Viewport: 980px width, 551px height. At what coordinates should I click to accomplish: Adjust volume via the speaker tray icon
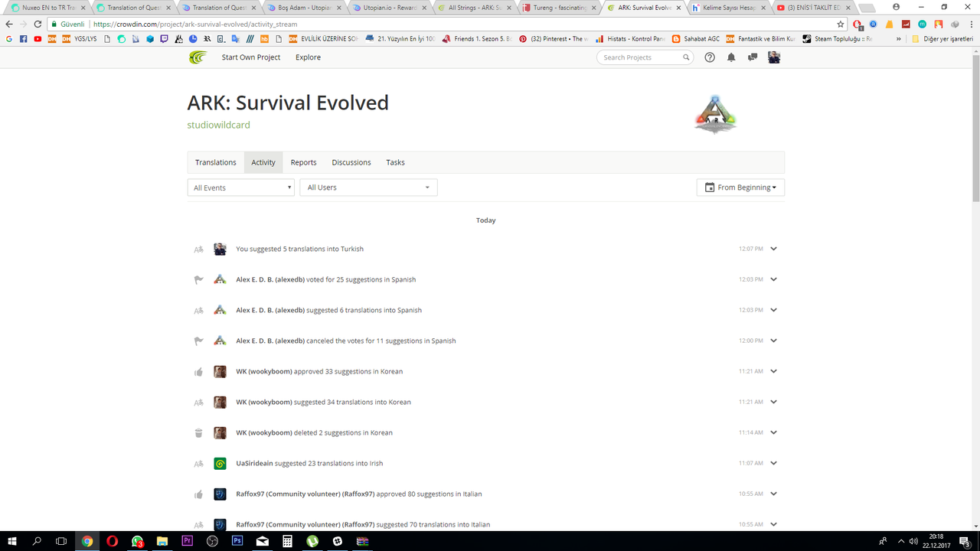click(x=913, y=541)
